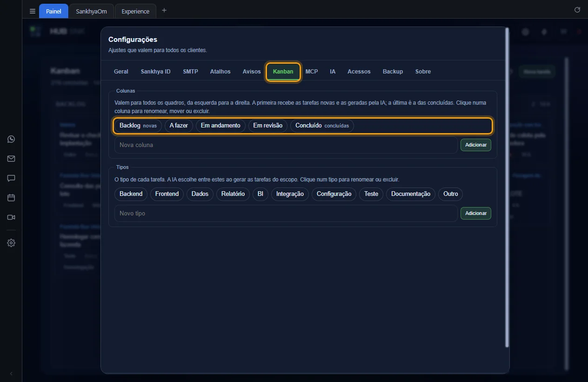The image size is (588, 382).
Task: Switch to the Painel tab
Action: point(53,11)
